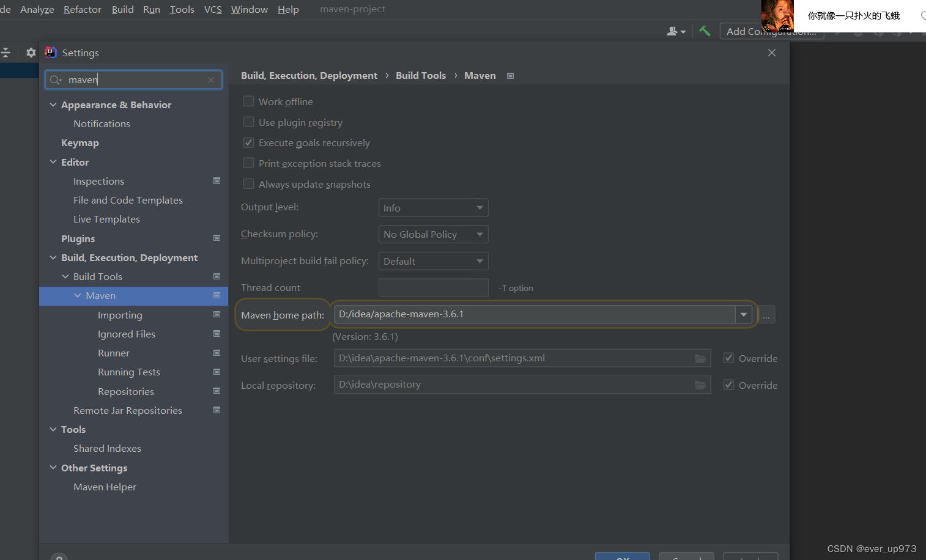
Task: Toggle Execute goals recursively checkbox
Action: 248,142
